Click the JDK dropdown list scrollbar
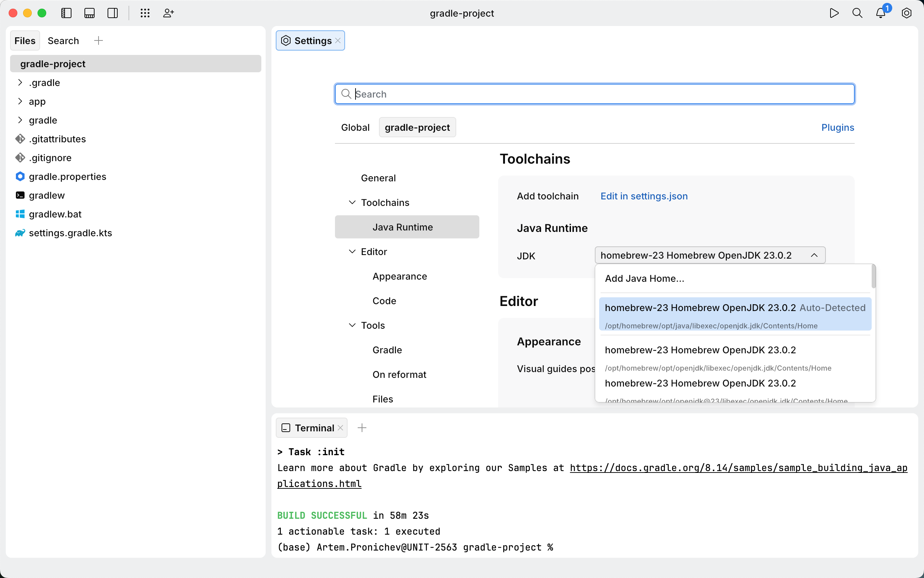 click(873, 277)
